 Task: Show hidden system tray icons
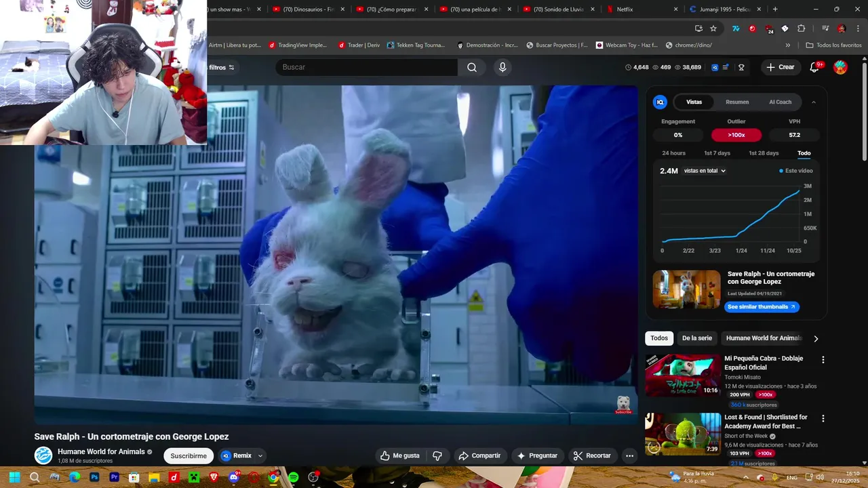click(x=747, y=477)
